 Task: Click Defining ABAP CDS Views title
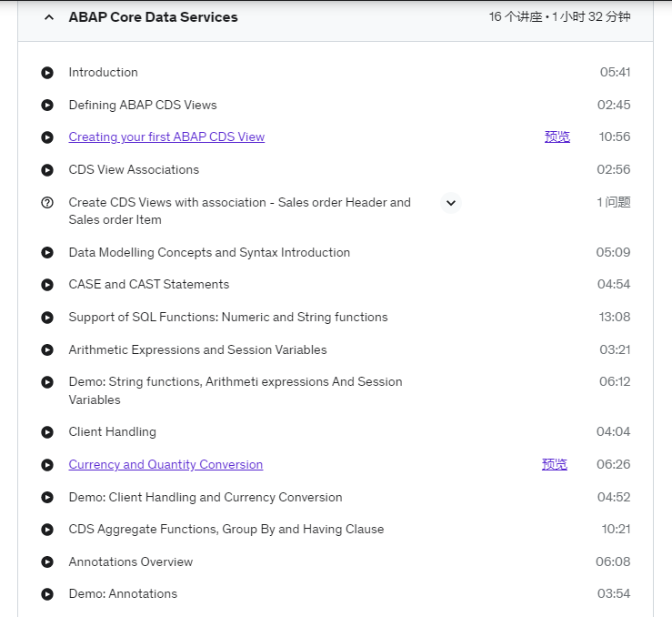pyautogui.click(x=143, y=105)
